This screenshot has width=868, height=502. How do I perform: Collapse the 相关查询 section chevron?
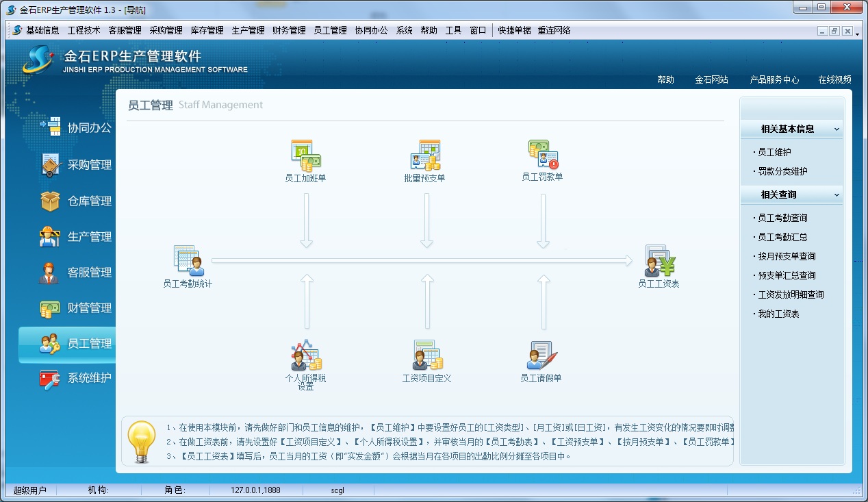click(x=837, y=194)
